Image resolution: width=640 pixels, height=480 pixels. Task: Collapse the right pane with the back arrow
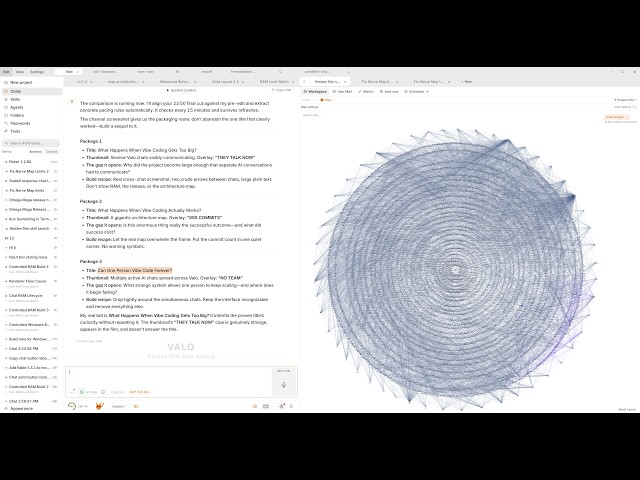pos(304,82)
